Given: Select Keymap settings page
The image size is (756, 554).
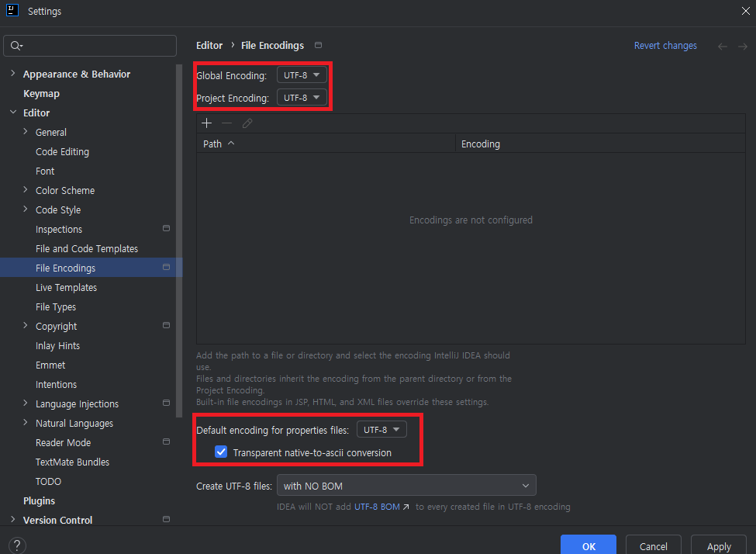Looking at the screenshot, I should tap(41, 94).
